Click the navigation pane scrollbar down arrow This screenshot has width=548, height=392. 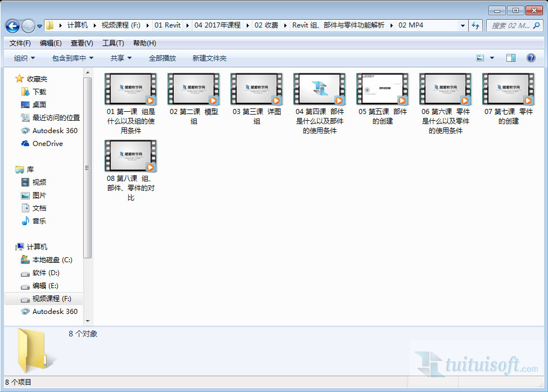tap(88, 321)
